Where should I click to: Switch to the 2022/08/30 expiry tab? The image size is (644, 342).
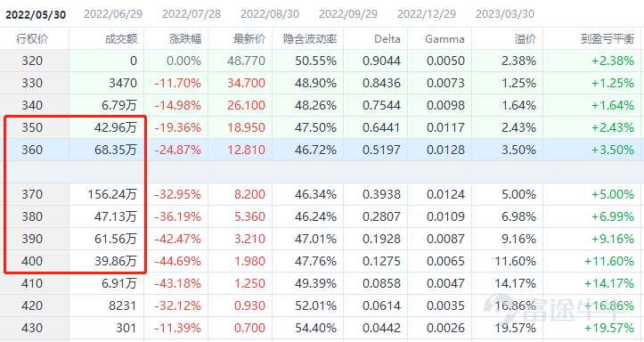[270, 14]
